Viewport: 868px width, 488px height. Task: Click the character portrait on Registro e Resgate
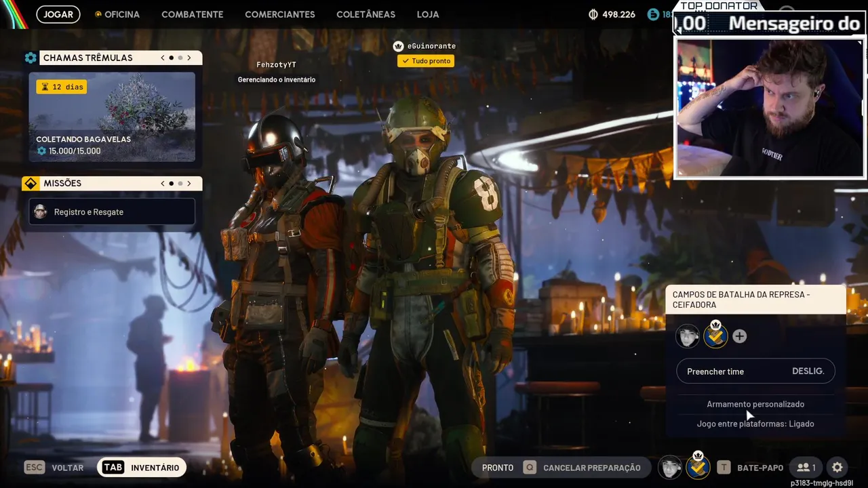[41, 211]
